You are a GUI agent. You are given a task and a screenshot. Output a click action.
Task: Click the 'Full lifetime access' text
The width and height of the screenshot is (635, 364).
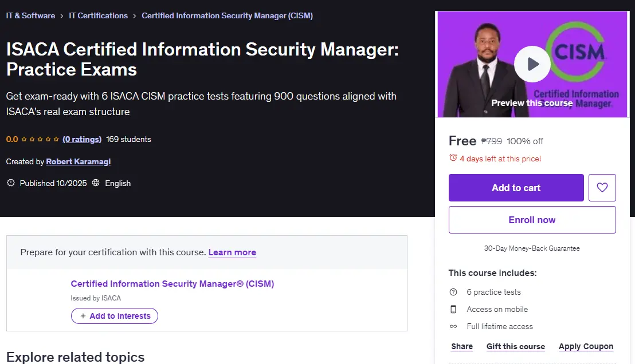[500, 326]
